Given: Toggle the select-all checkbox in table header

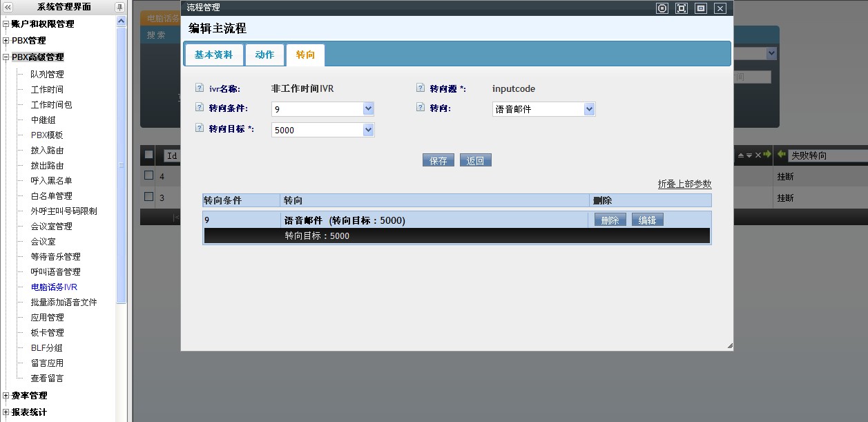Looking at the screenshot, I should (148, 155).
